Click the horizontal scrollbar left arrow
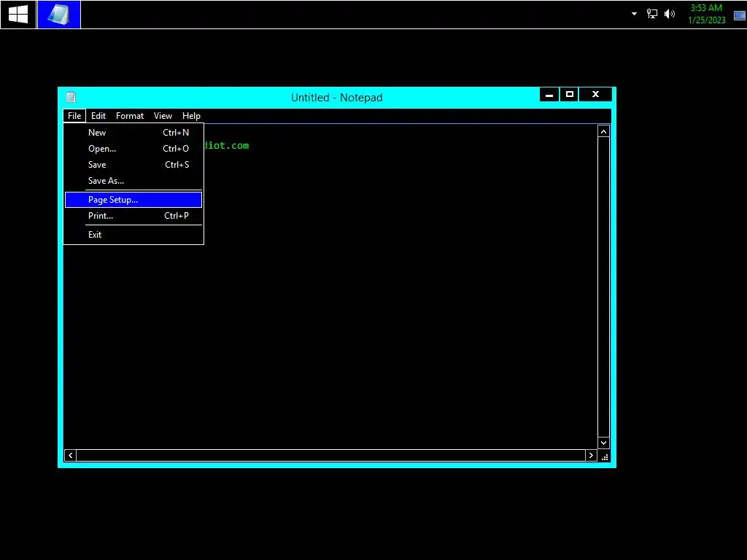The width and height of the screenshot is (747, 560). click(71, 456)
